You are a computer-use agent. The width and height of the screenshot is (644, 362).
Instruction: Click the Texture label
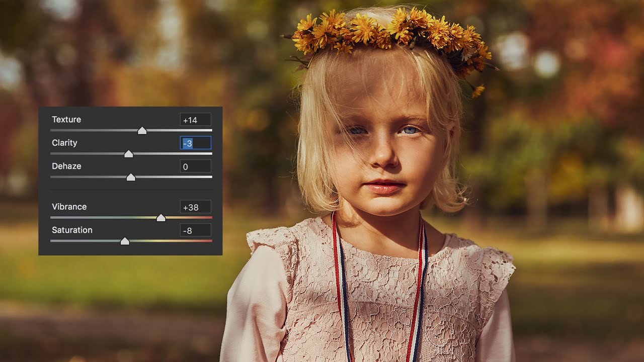(66, 120)
